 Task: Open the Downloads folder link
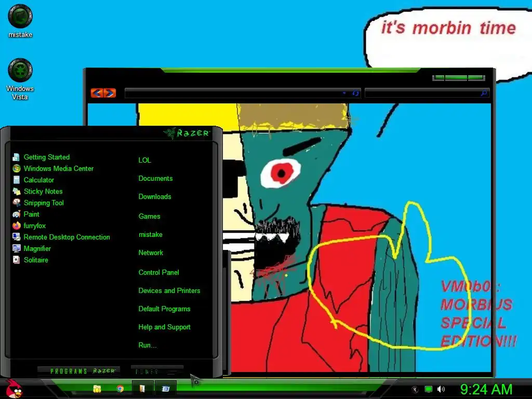(155, 197)
